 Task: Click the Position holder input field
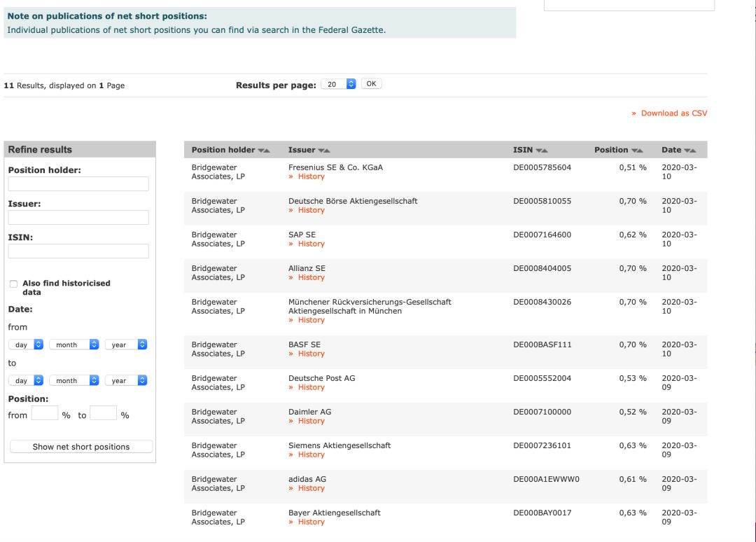[x=78, y=184]
